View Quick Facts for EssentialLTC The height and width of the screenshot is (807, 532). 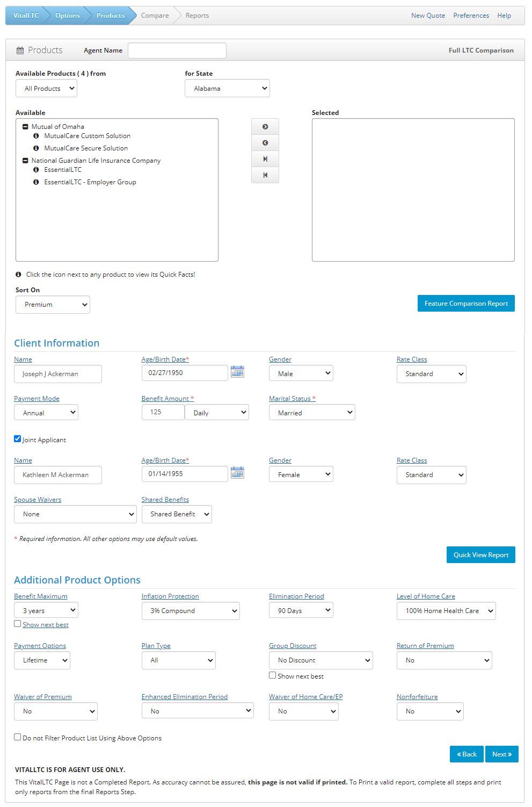[35, 169]
